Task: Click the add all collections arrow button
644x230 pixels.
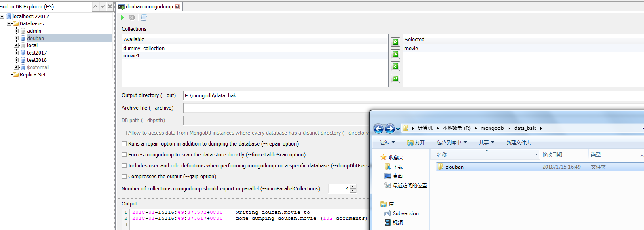Action: pos(395,42)
